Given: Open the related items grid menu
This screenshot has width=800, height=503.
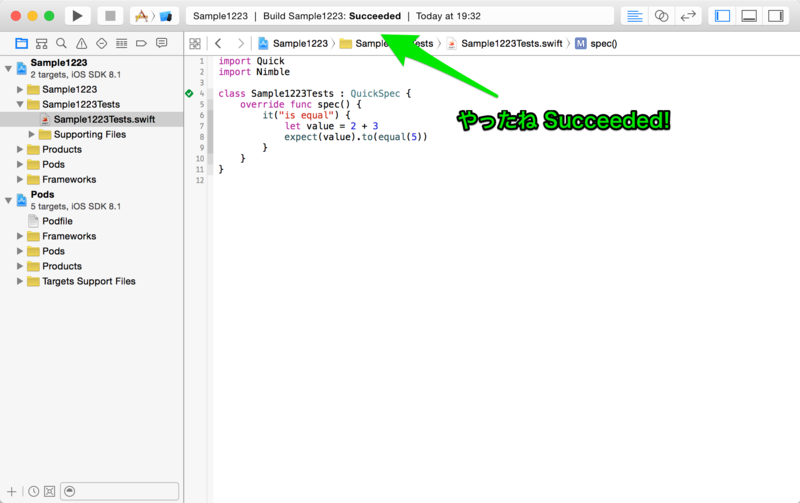Looking at the screenshot, I should 195,43.
